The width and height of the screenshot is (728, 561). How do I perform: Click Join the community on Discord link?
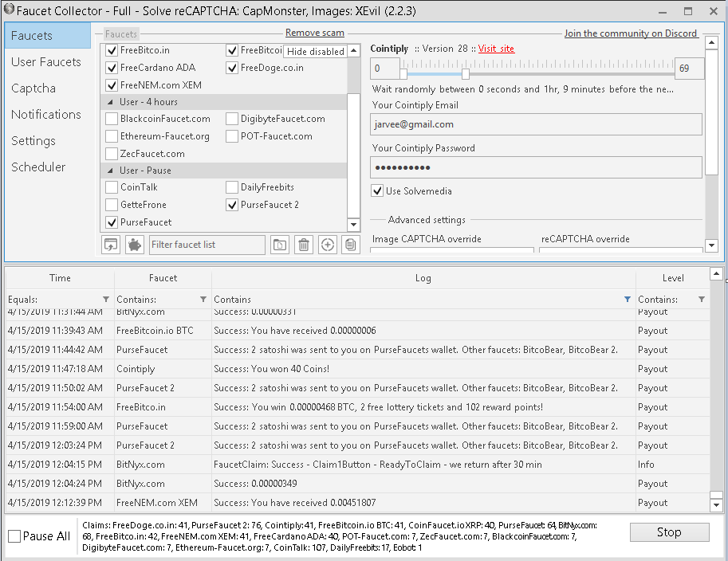click(x=631, y=33)
